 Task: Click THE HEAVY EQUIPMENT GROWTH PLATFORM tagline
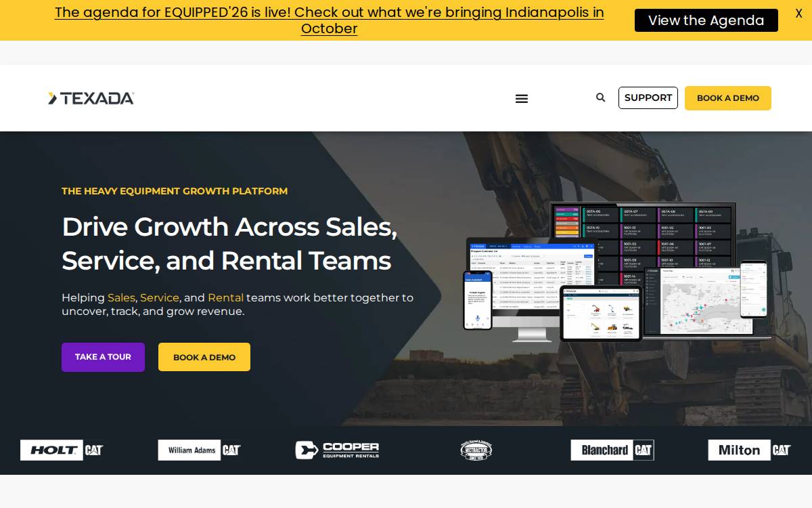(175, 191)
